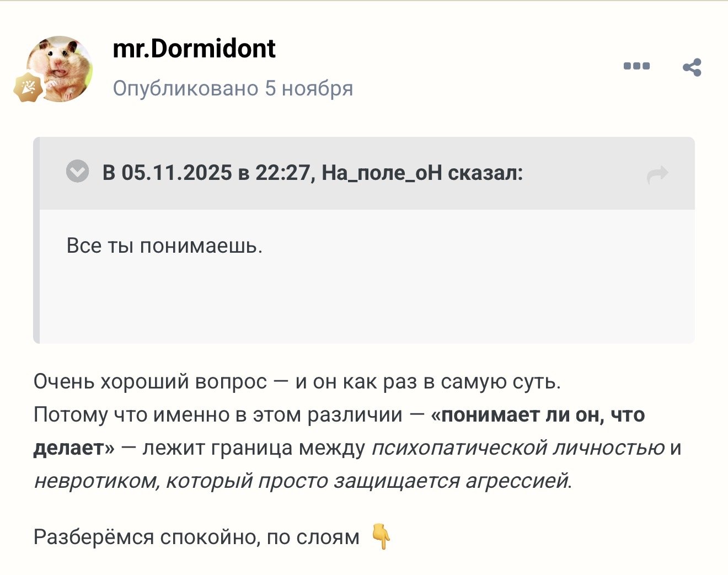The width and height of the screenshot is (728, 575).
Task: Click the pointing-down hand emoji
Action: [x=381, y=536]
